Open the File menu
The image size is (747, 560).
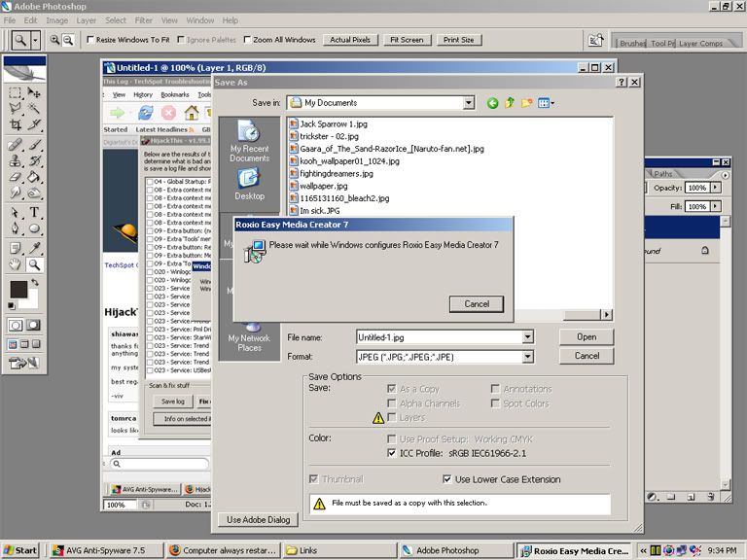pos(10,20)
